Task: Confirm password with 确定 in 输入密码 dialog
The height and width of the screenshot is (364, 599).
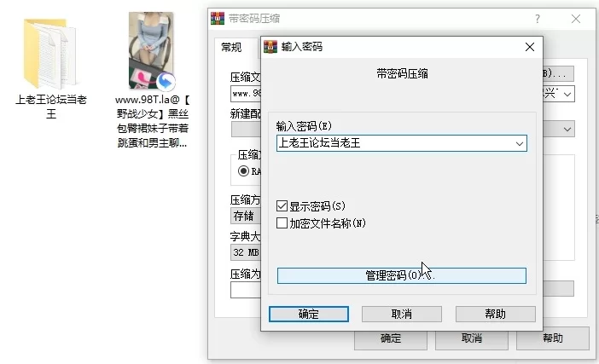Action: tap(309, 314)
